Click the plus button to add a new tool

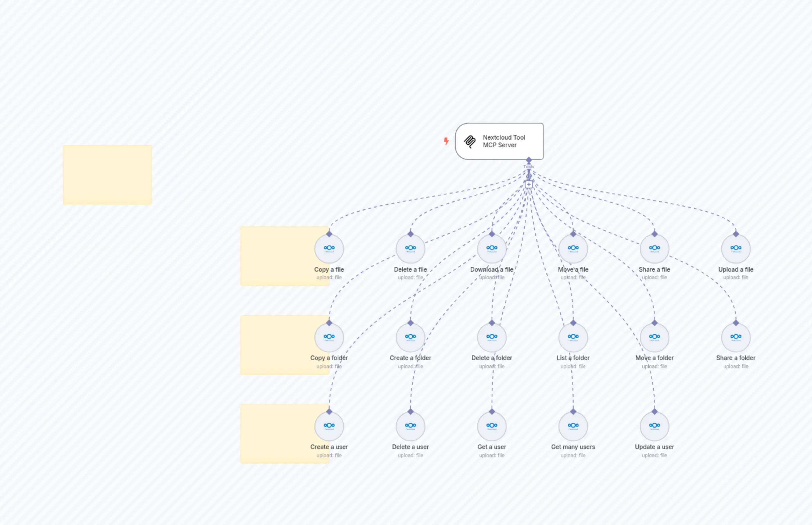click(529, 184)
